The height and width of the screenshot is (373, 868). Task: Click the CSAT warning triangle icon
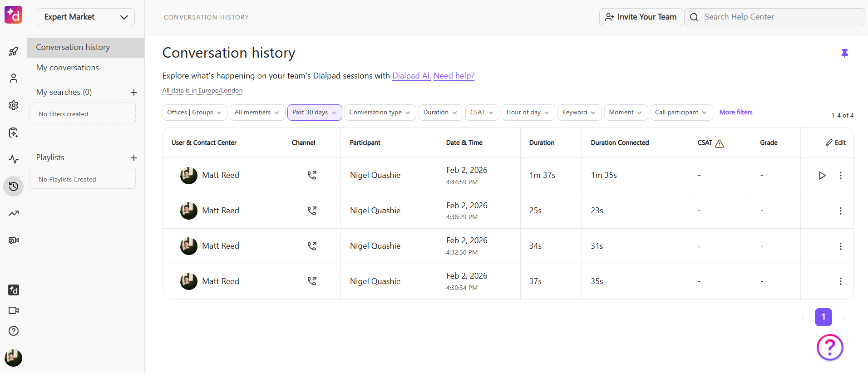pyautogui.click(x=720, y=143)
